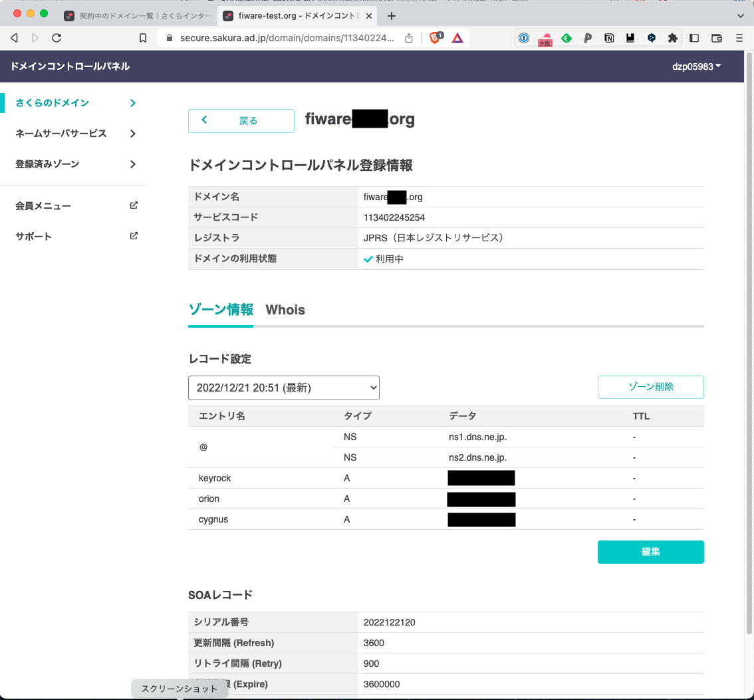
Task: Click the external-link icon beside サポート
Action: point(134,235)
